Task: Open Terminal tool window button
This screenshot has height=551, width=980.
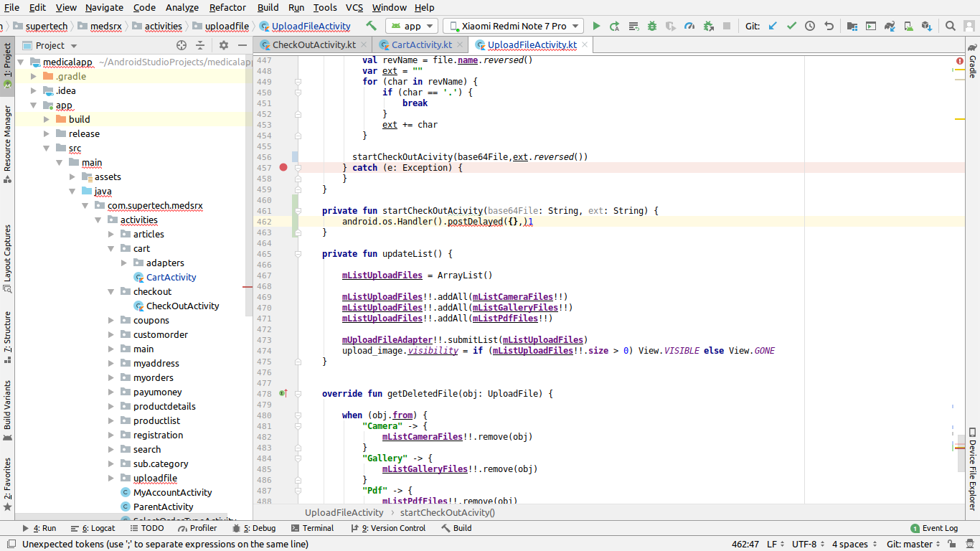Action: tap(312, 528)
